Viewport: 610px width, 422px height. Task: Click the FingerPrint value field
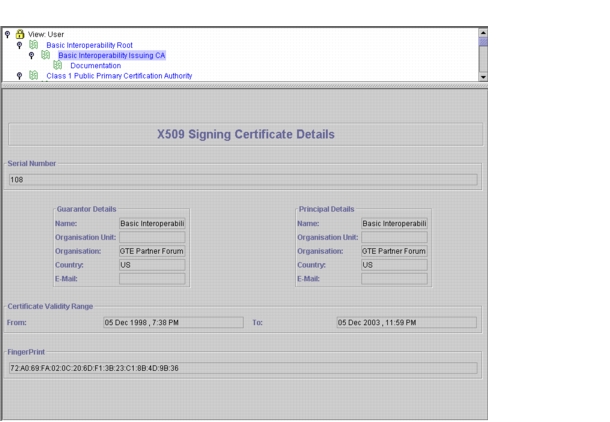243,368
